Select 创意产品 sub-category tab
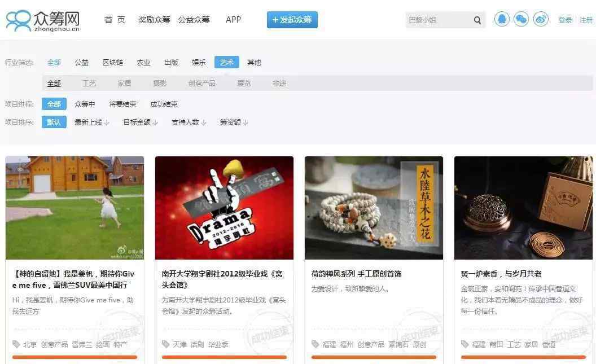 tap(202, 83)
